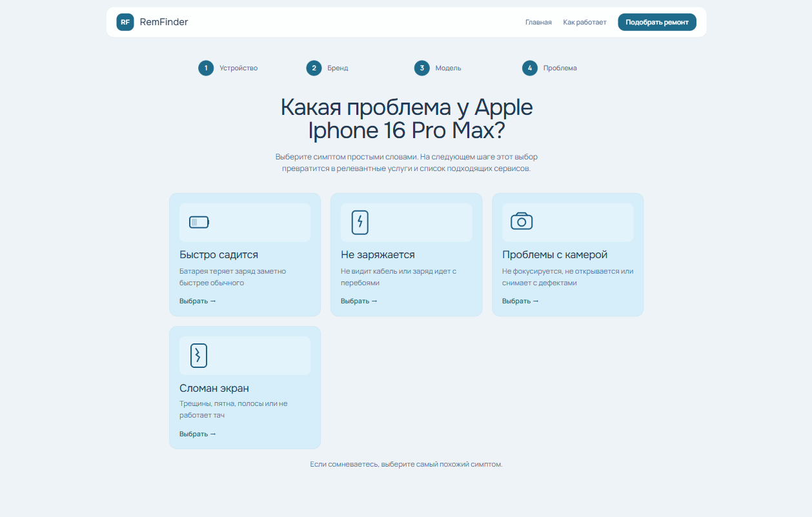Image resolution: width=812 pixels, height=517 pixels.
Task: Open the RemFinder brand name link
Action: [x=164, y=22]
